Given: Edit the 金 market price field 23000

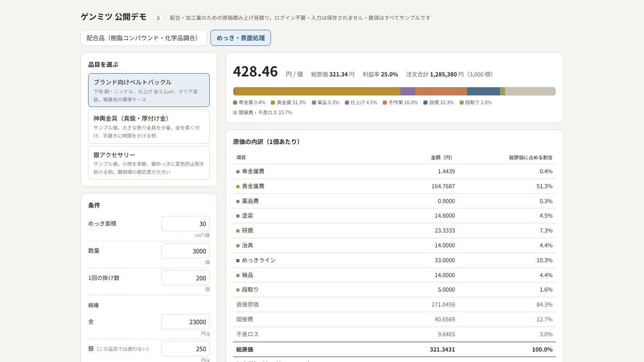Looking at the screenshot, I should point(186,322).
